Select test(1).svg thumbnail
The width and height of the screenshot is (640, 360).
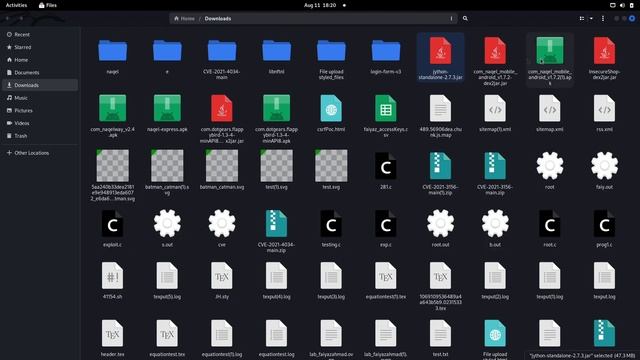click(x=276, y=169)
